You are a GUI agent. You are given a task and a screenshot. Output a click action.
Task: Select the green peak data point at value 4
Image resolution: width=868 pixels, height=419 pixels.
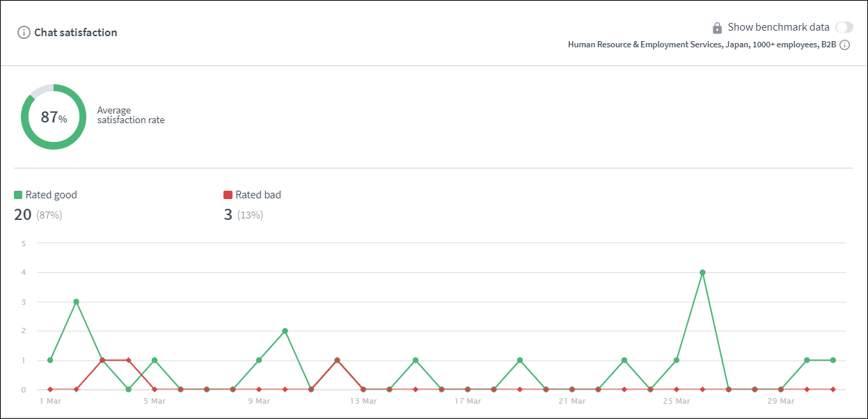(x=702, y=273)
